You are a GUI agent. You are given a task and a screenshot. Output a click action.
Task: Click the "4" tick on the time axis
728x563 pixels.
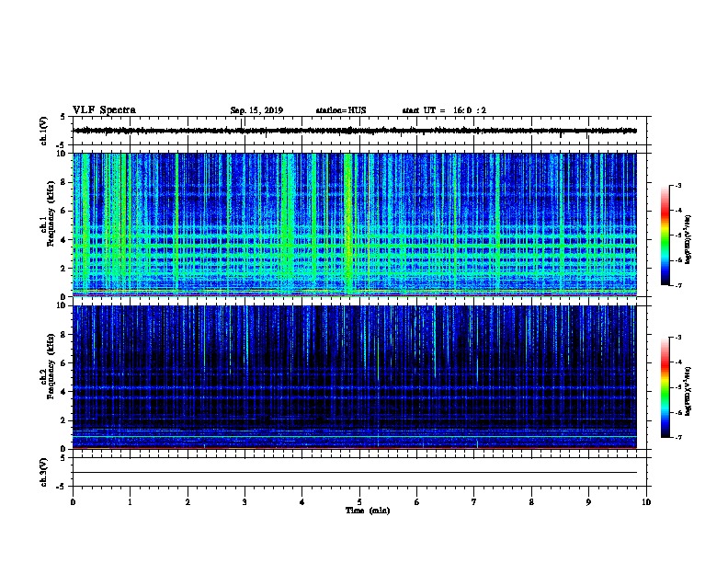302,502
